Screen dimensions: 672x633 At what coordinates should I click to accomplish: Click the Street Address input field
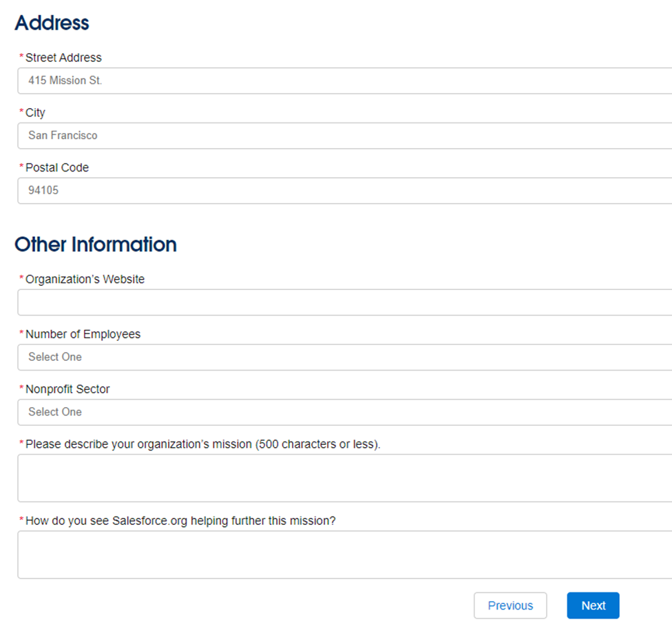pyautogui.click(x=344, y=81)
